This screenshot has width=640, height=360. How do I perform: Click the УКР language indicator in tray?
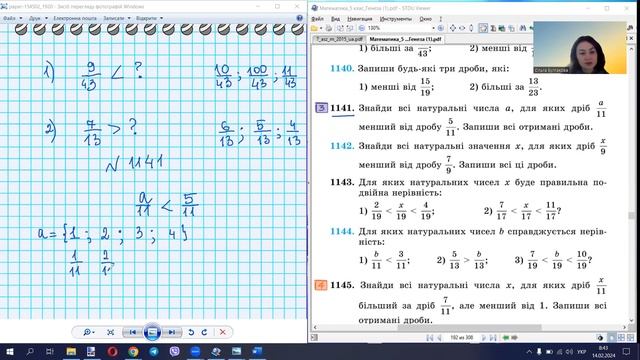point(582,351)
